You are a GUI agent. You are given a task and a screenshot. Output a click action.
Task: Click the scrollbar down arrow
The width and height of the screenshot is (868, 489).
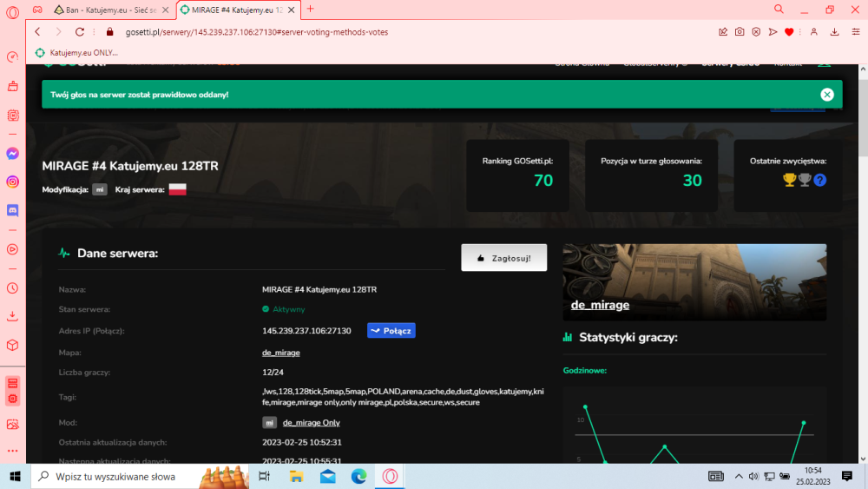point(863,459)
